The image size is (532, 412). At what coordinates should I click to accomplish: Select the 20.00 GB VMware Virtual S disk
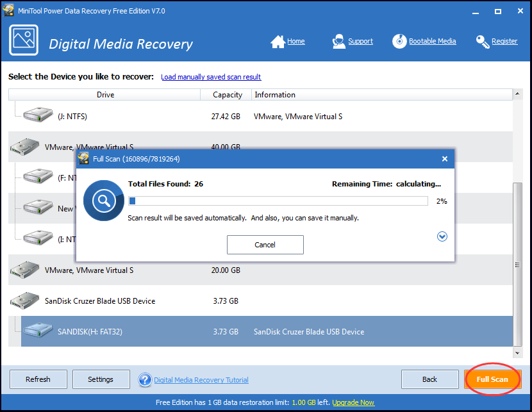pos(261,270)
